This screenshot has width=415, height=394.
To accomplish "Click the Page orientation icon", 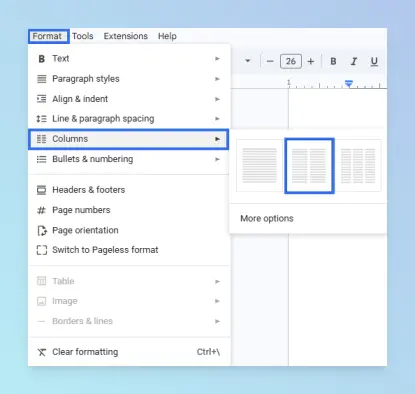I will [42, 230].
